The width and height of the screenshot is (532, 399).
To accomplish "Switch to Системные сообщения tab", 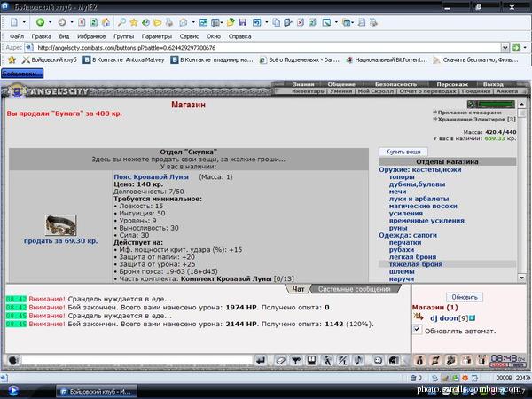I will point(355,289).
